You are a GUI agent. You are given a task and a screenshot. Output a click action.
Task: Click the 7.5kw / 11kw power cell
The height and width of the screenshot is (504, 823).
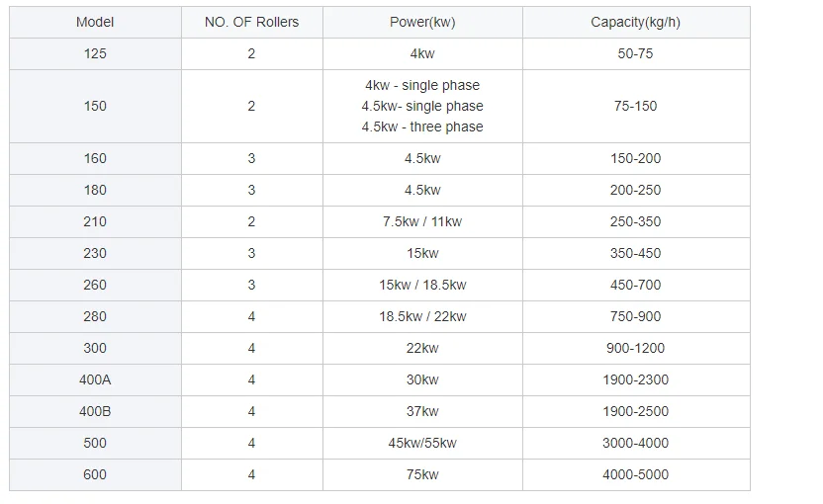[422, 221]
